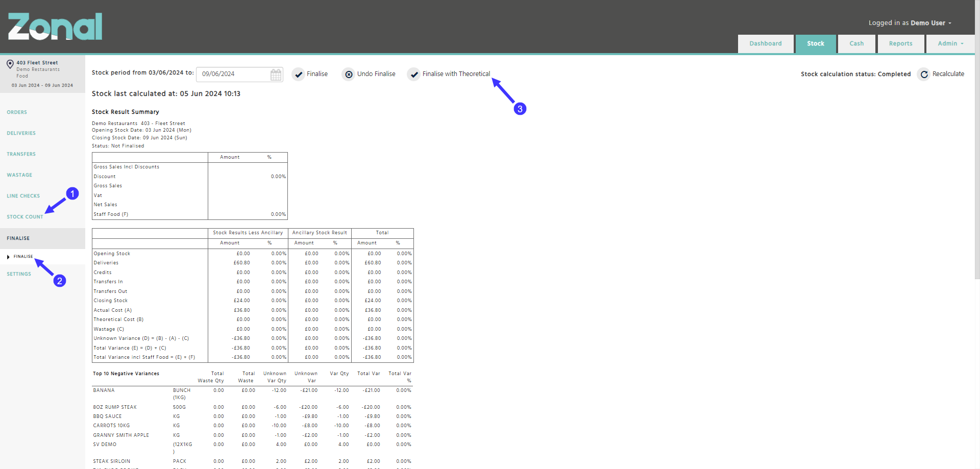Open Line Checks in the sidebar

[23, 196]
